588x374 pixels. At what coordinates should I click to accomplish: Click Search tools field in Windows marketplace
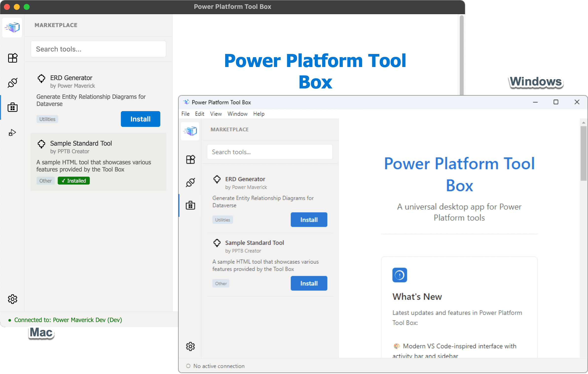coord(270,152)
